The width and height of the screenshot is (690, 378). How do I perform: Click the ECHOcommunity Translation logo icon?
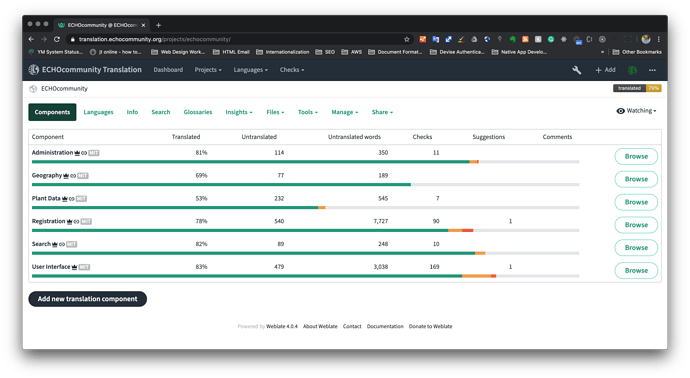click(34, 70)
